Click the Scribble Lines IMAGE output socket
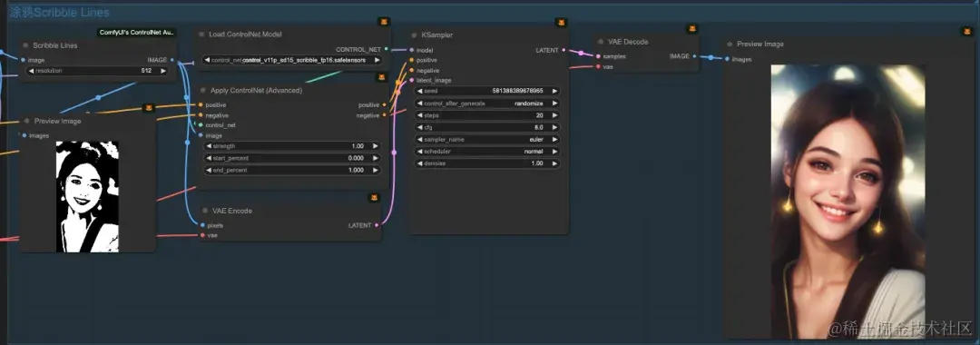This screenshot has width=980, height=345. pyautogui.click(x=172, y=60)
